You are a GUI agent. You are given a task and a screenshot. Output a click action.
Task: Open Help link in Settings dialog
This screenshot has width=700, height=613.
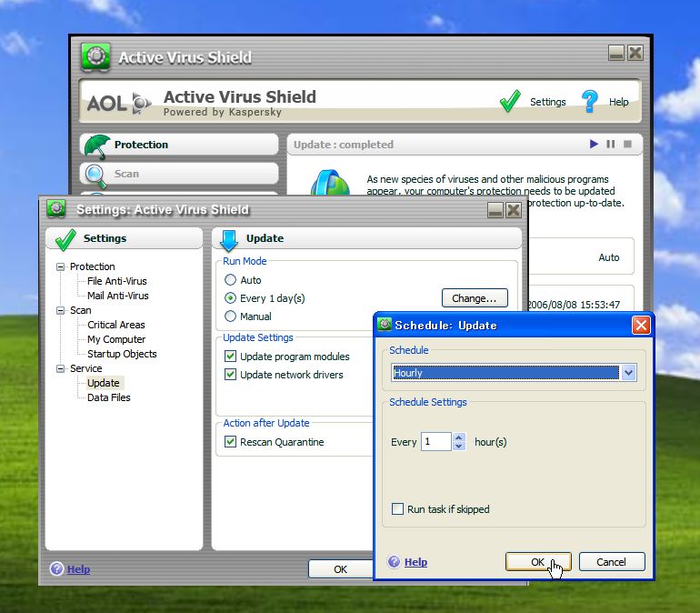78,569
